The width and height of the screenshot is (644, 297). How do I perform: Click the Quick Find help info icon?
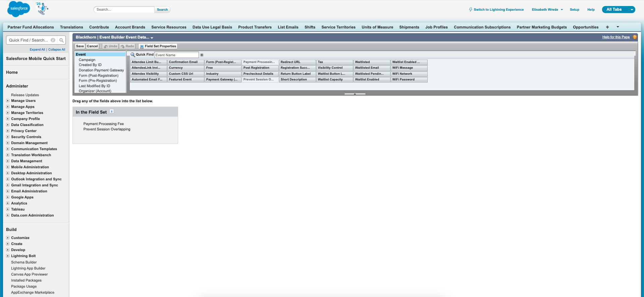tap(53, 40)
